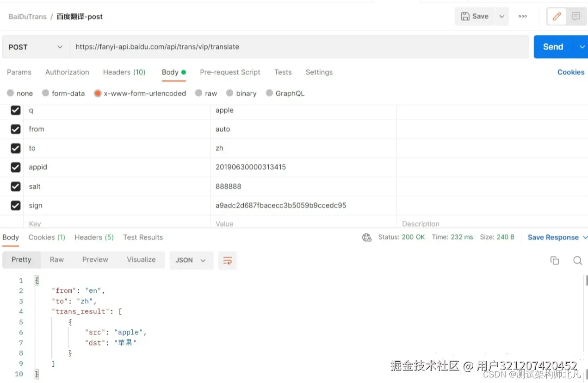Image resolution: width=588 pixels, height=383 pixels.
Task: Switch to Pretty response view
Action: (21, 260)
